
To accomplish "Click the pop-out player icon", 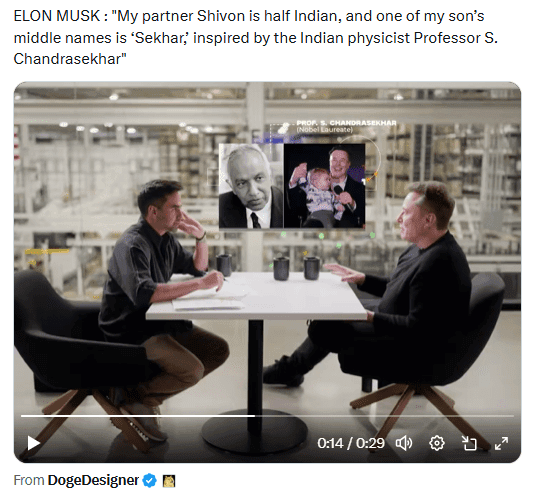I will click(x=469, y=443).
